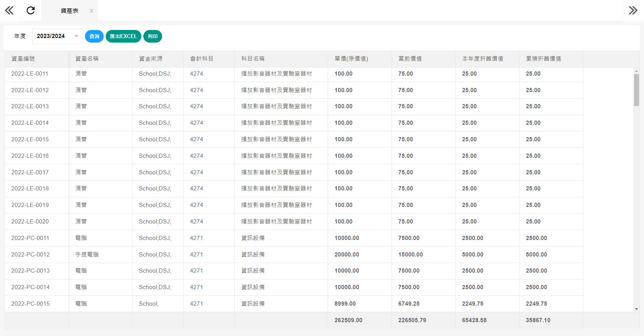Select asset row 2022-LE-0011
The height and width of the screenshot is (336, 644).
pyautogui.click(x=30, y=74)
